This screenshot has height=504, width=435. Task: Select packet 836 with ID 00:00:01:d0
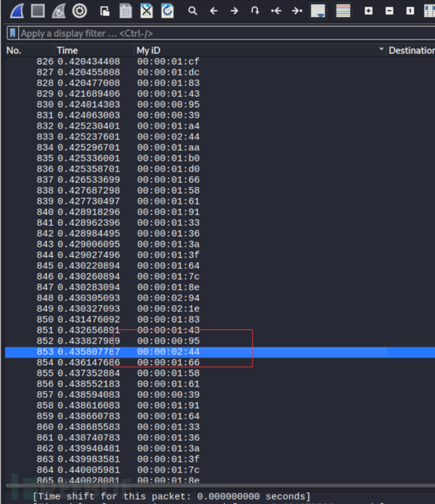coord(220,169)
